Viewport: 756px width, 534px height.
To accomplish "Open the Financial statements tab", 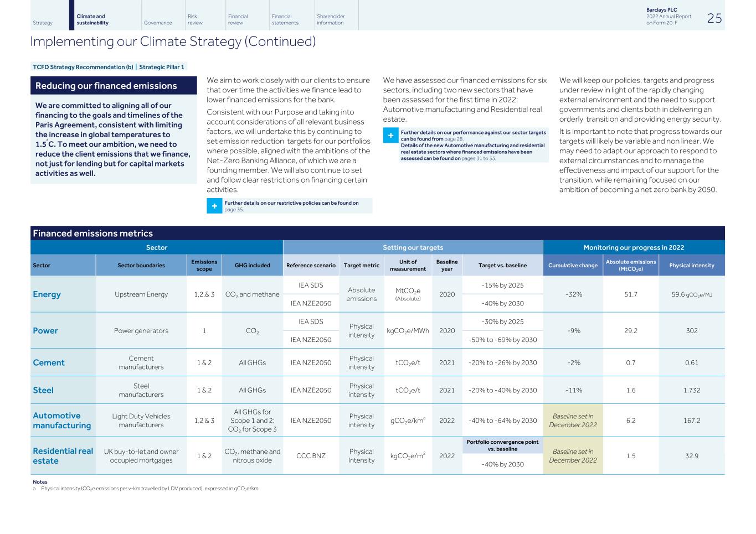I will click(285, 20).
